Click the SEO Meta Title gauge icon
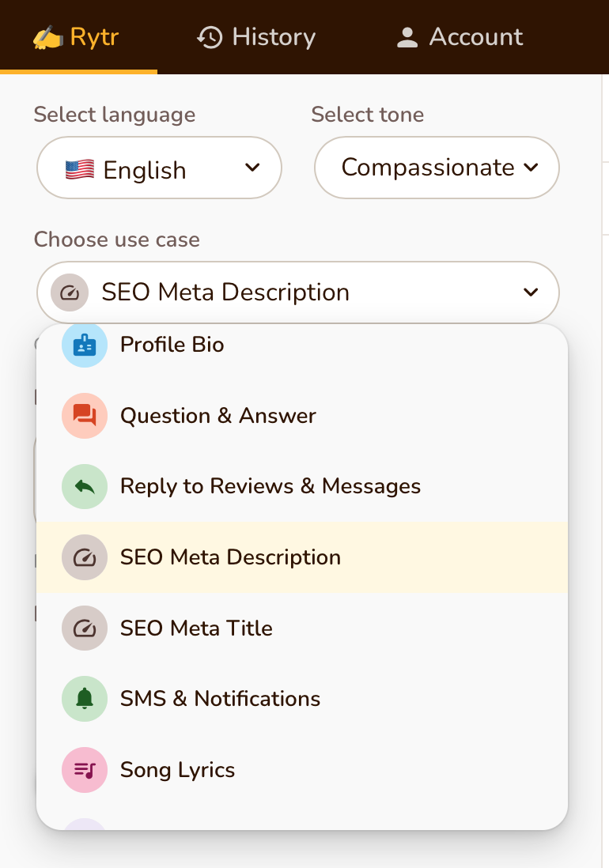 point(84,628)
